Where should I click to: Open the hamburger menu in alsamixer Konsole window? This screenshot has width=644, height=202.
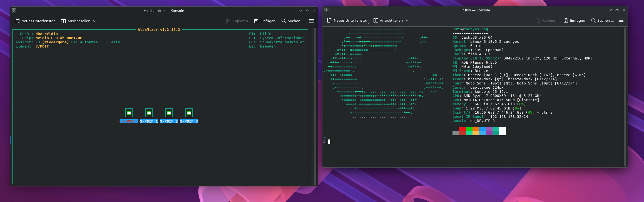[x=312, y=21]
